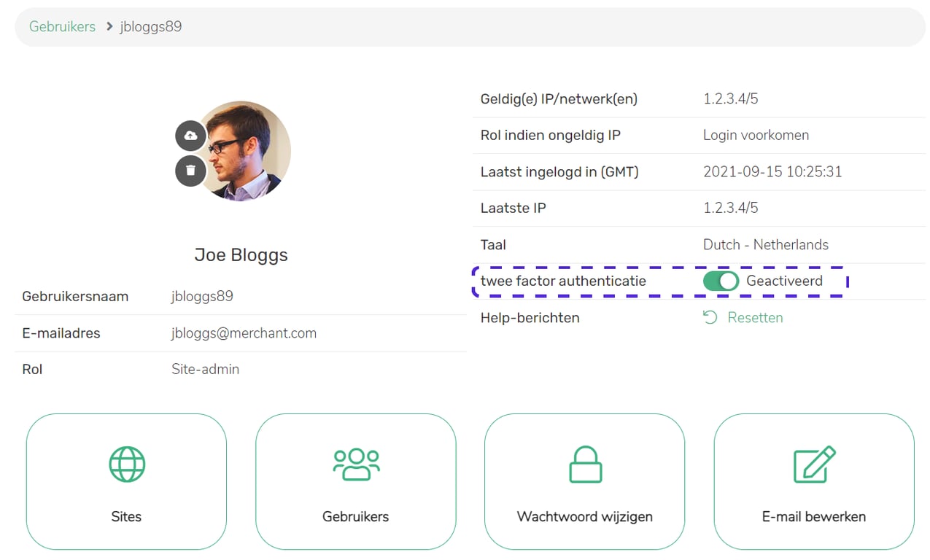
Task: Delete the profile picture with trash icon
Action: pos(190,171)
